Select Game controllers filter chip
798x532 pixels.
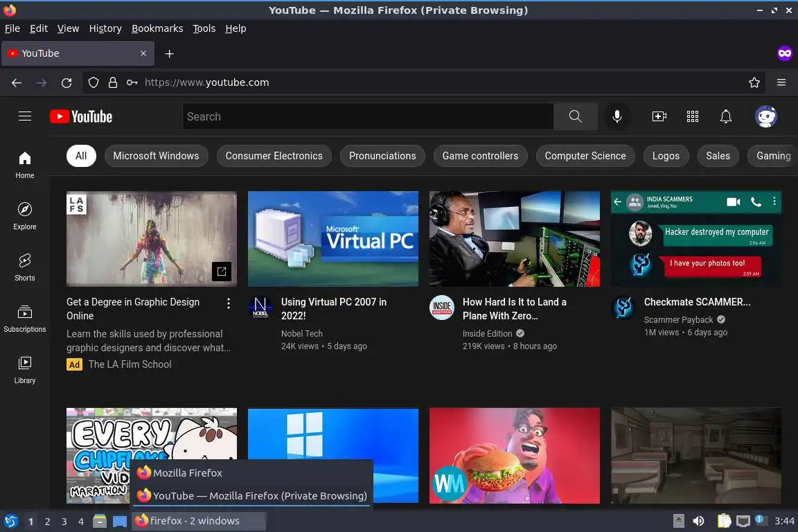pyautogui.click(x=481, y=156)
